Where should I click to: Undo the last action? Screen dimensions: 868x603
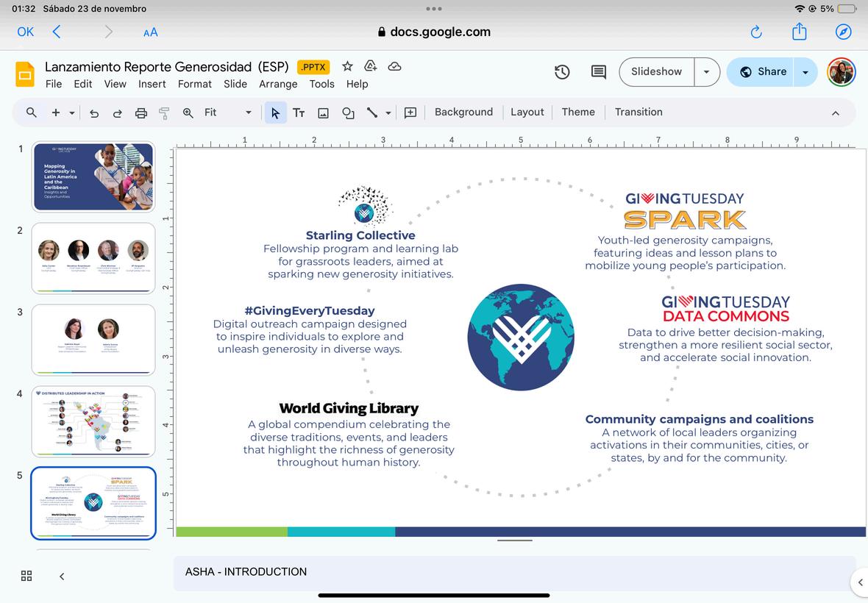(94, 113)
